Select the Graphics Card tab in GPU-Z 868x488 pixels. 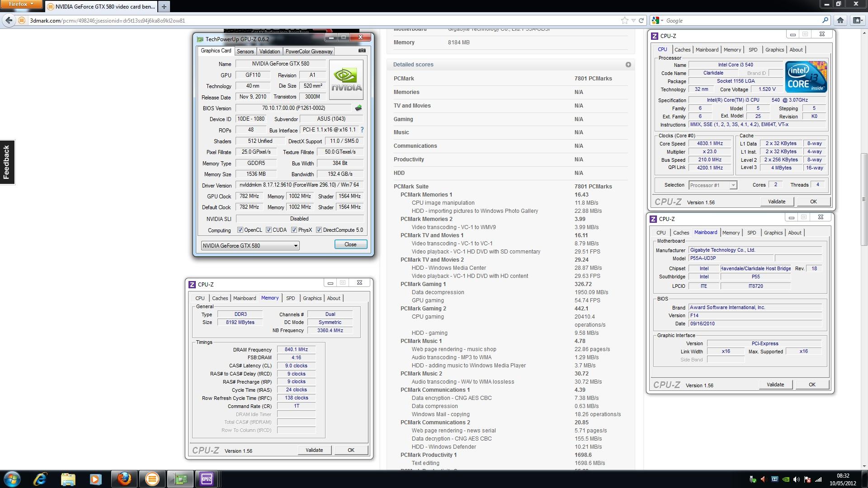(216, 51)
